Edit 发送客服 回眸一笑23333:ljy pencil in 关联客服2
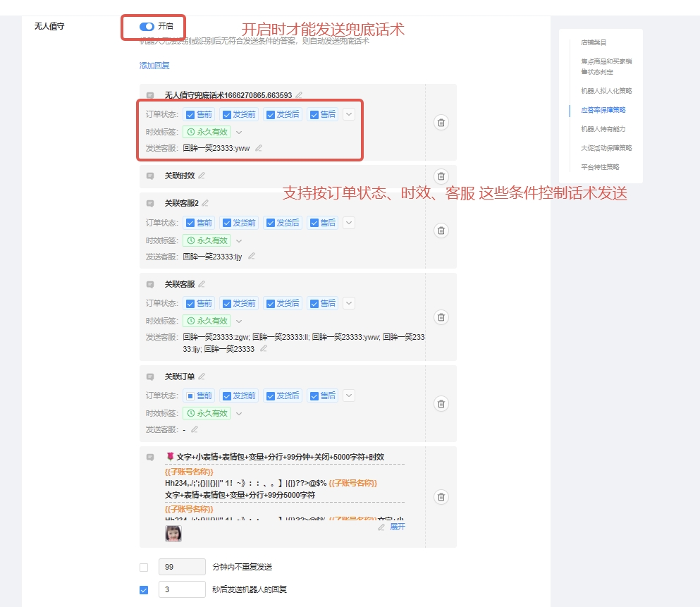The height and width of the screenshot is (607, 700). [x=252, y=256]
